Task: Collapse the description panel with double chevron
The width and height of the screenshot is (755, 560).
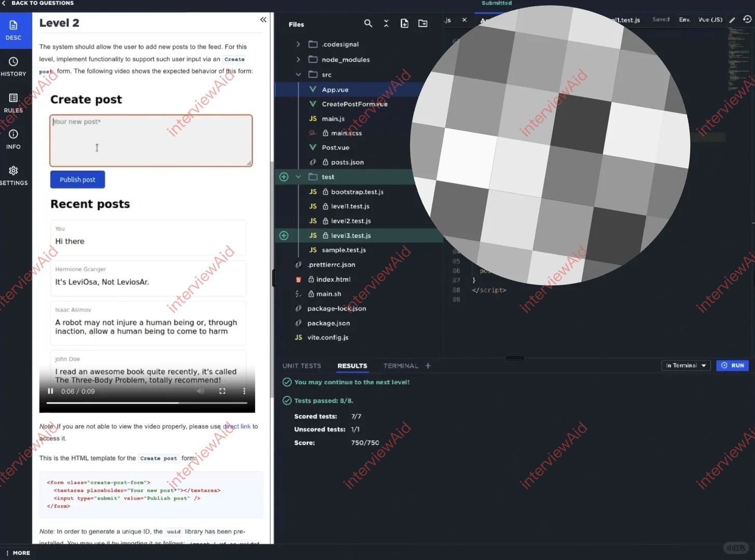Action: pyautogui.click(x=263, y=20)
